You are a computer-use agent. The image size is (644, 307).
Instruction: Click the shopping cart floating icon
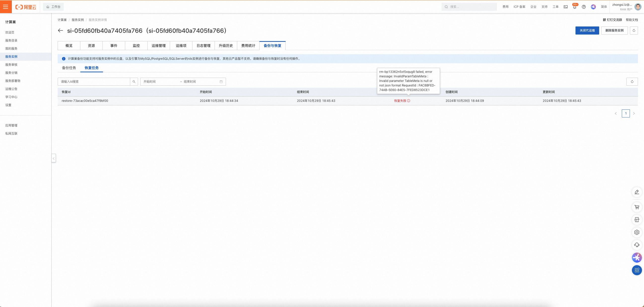tap(637, 207)
